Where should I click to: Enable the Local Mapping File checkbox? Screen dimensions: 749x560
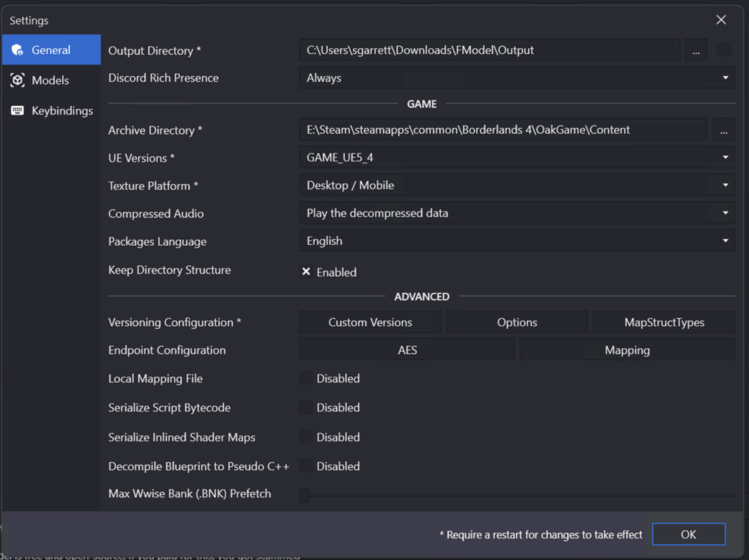[x=306, y=379]
